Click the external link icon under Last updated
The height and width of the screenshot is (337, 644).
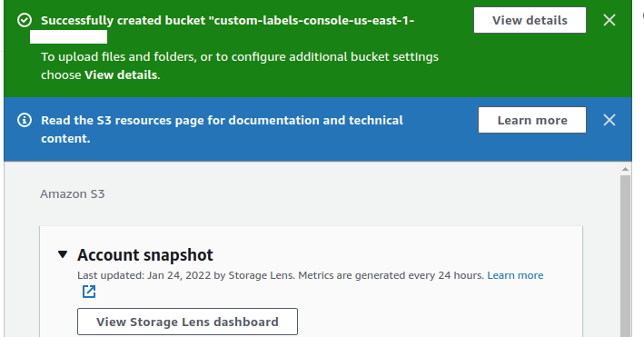pyautogui.click(x=89, y=292)
